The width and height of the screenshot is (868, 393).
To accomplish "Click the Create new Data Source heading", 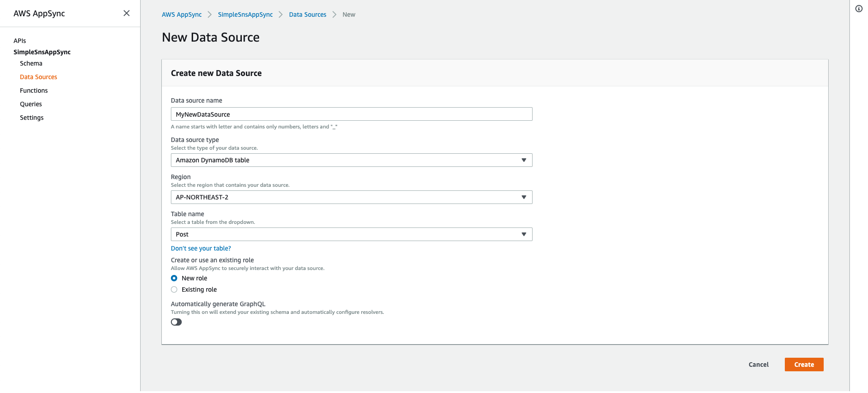I will [216, 73].
